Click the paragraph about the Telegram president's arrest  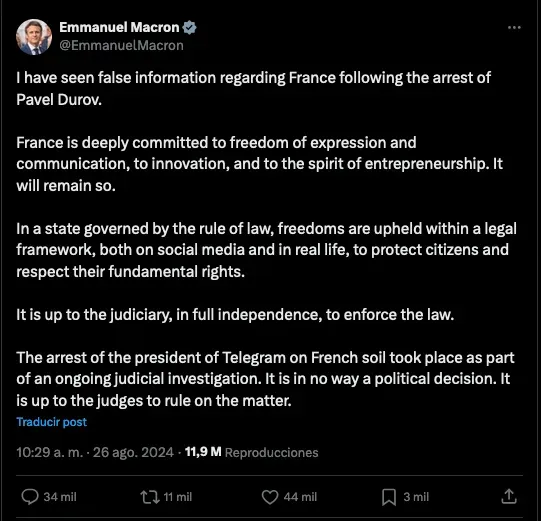point(265,379)
